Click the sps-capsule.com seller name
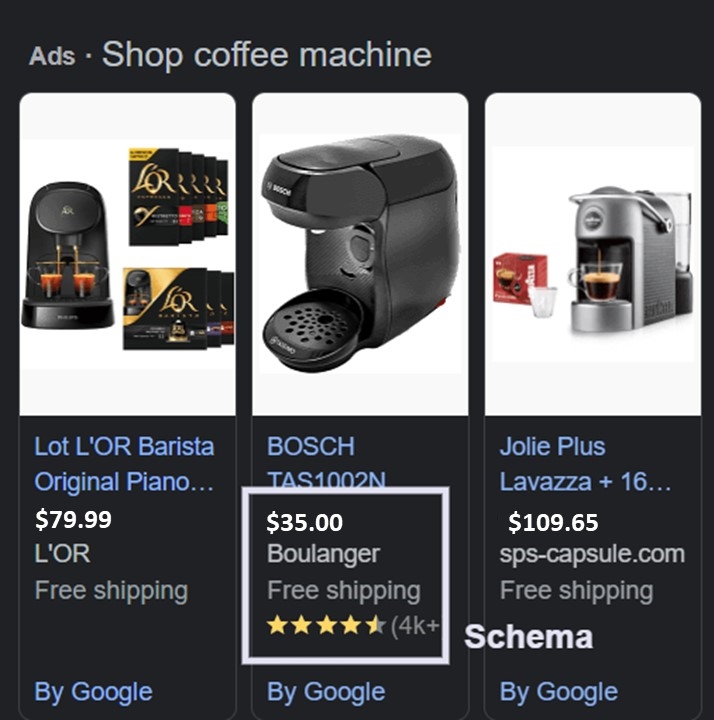 (592, 554)
